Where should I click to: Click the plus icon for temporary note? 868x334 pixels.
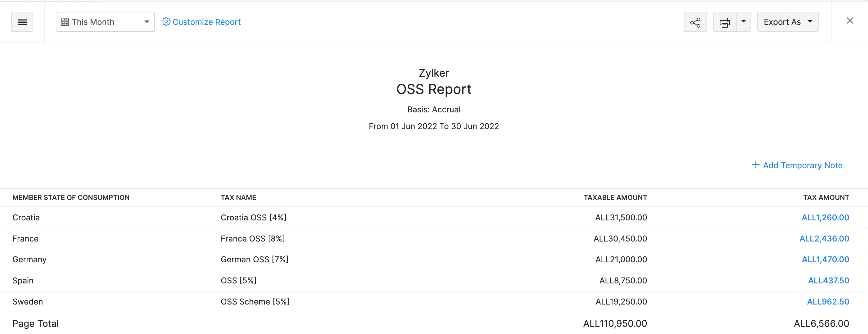click(755, 165)
